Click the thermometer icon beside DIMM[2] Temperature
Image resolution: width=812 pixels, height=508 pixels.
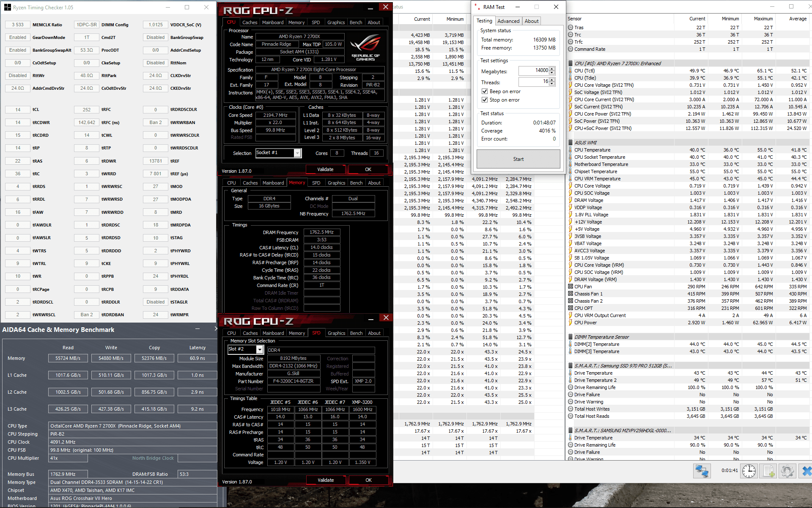[x=571, y=344]
